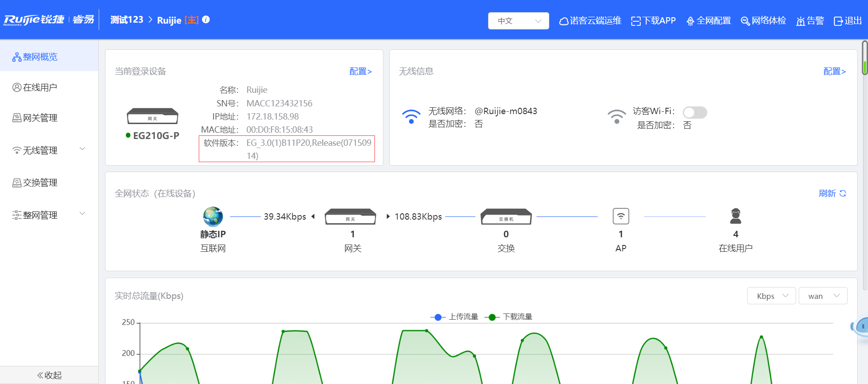The image size is (868, 384).
Task: Click the page vertical scrollbar thumb
Action: pos(865,58)
